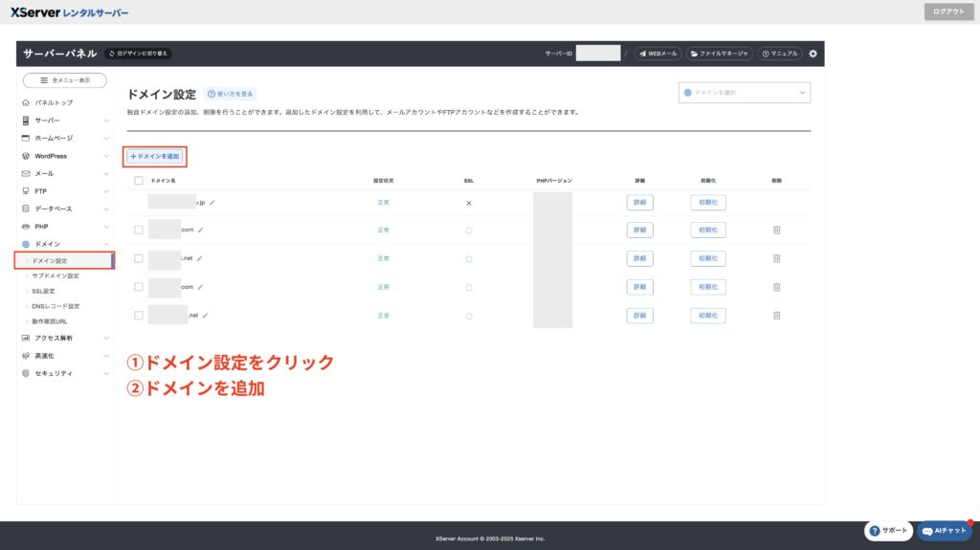The image size is (980, 550).
Task: Click the trash icon in last domain row
Action: pyautogui.click(x=777, y=316)
